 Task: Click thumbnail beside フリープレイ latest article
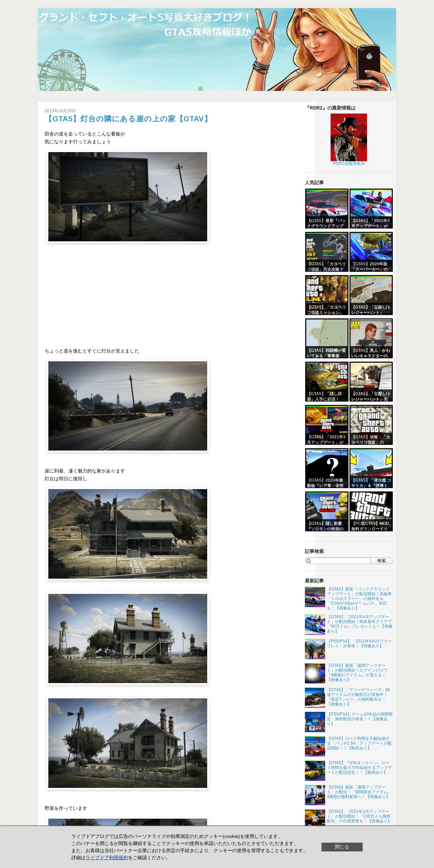(x=315, y=649)
